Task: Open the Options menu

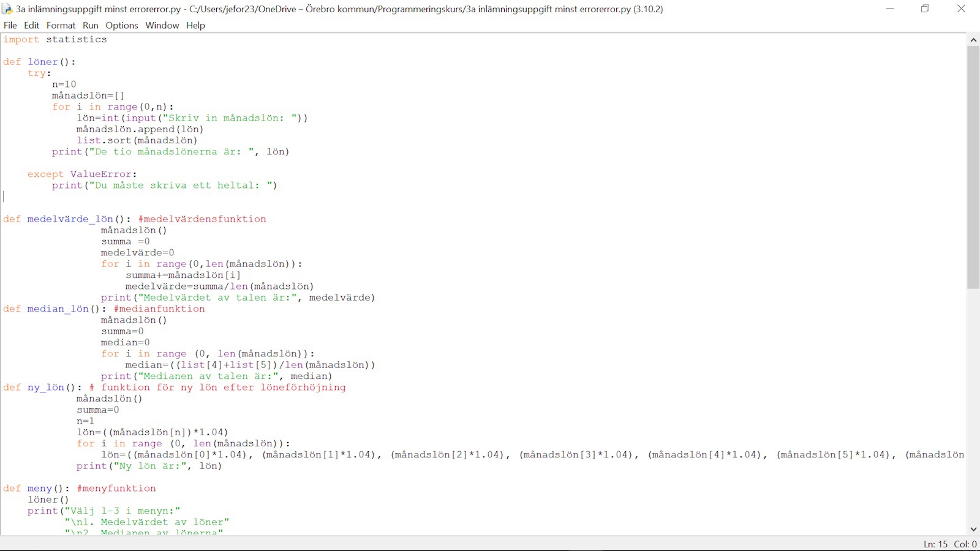Action: (122, 25)
